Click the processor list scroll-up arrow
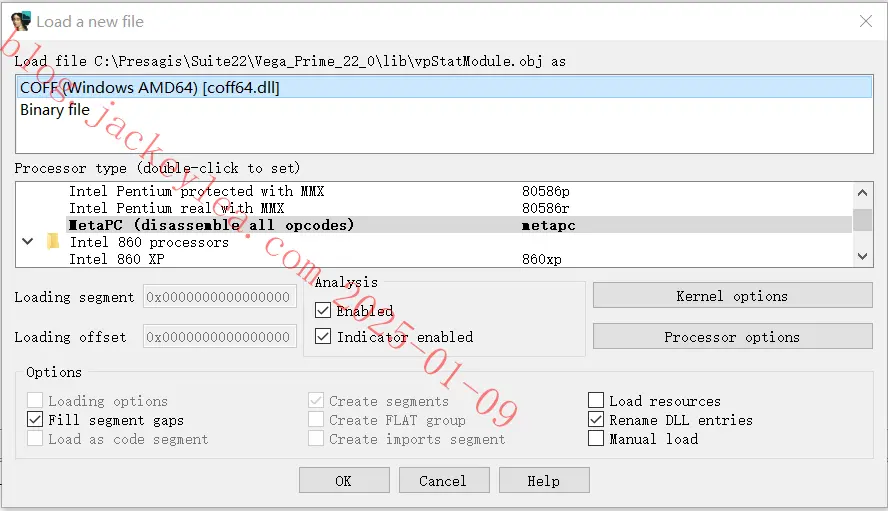The width and height of the screenshot is (888, 511). tap(862, 193)
